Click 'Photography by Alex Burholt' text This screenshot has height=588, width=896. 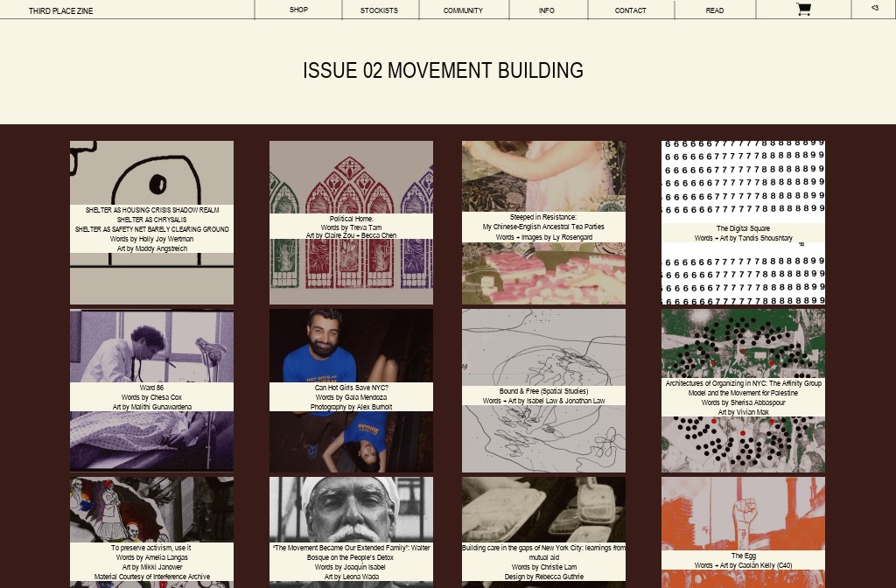[351, 407]
